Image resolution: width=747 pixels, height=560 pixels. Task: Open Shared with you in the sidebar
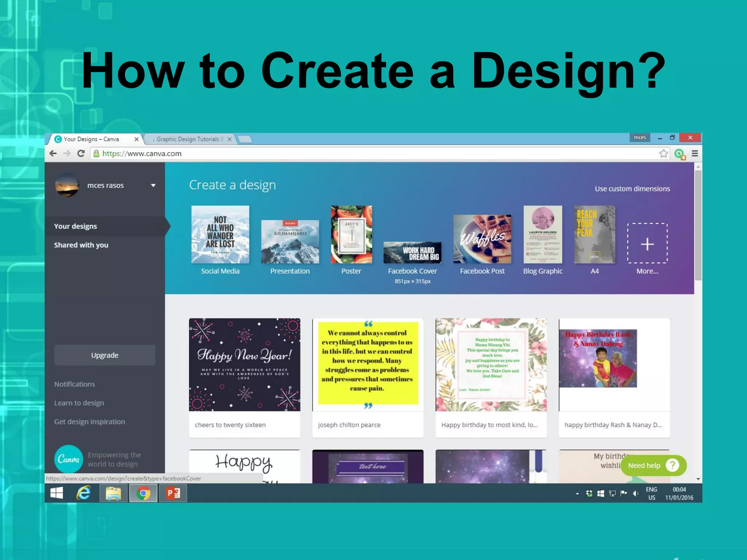[x=81, y=245]
